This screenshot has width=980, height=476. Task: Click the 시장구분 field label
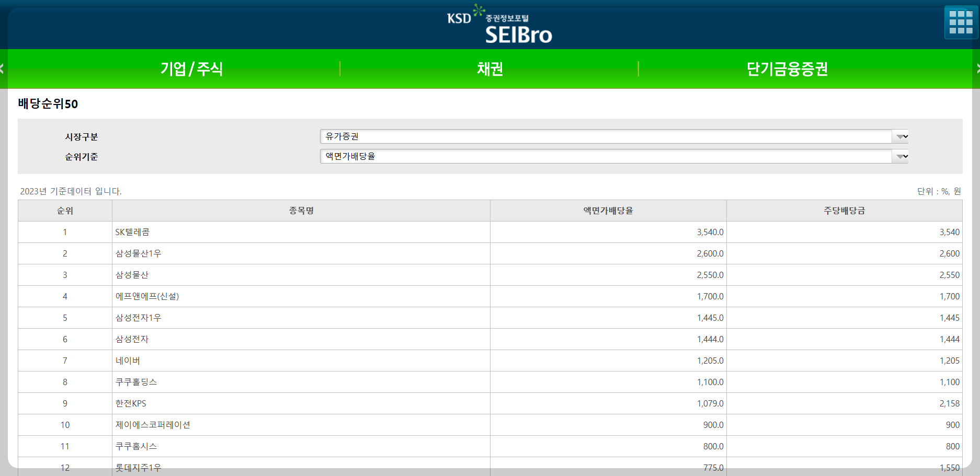coord(81,137)
